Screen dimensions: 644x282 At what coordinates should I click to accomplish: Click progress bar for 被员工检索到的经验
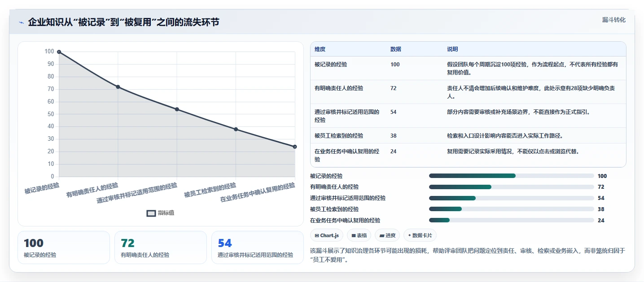point(512,209)
